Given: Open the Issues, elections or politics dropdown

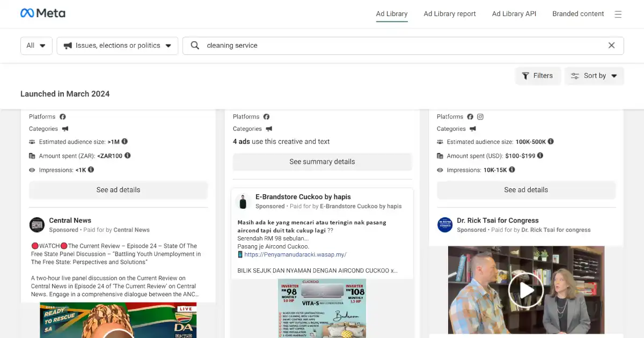Looking at the screenshot, I should tap(118, 46).
